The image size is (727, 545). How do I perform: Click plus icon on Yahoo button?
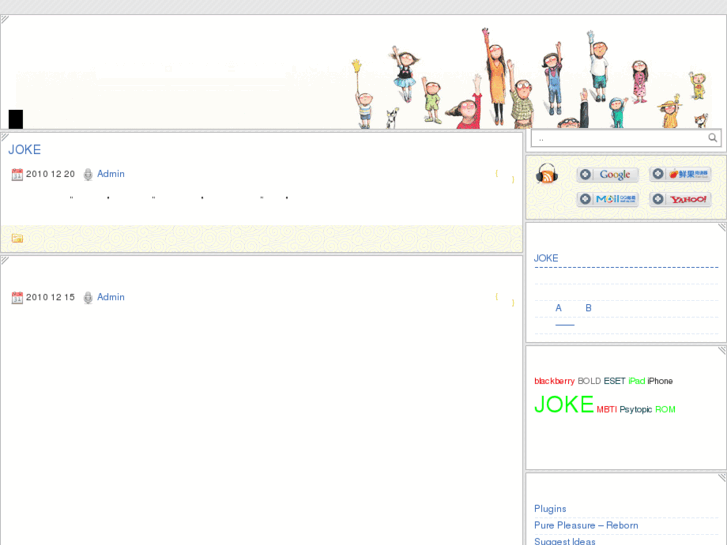658,199
